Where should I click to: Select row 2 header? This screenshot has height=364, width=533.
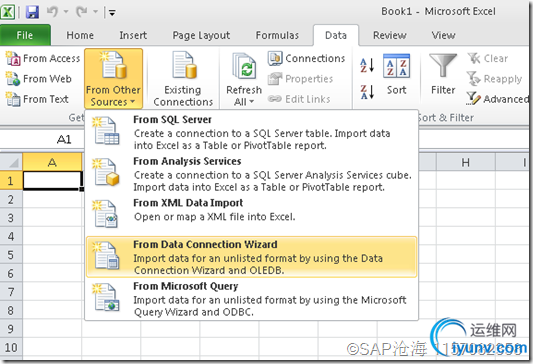pos(11,199)
